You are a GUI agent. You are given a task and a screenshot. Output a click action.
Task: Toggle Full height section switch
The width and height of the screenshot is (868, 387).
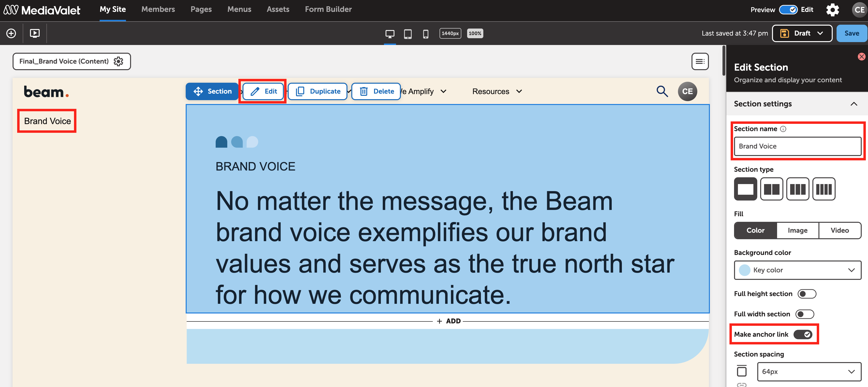(x=807, y=294)
